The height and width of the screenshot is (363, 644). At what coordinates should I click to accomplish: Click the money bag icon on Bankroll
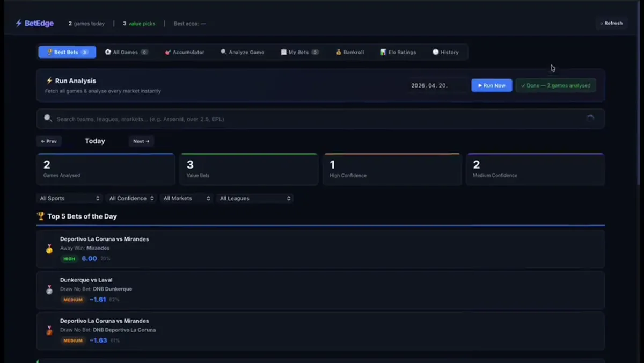point(339,52)
